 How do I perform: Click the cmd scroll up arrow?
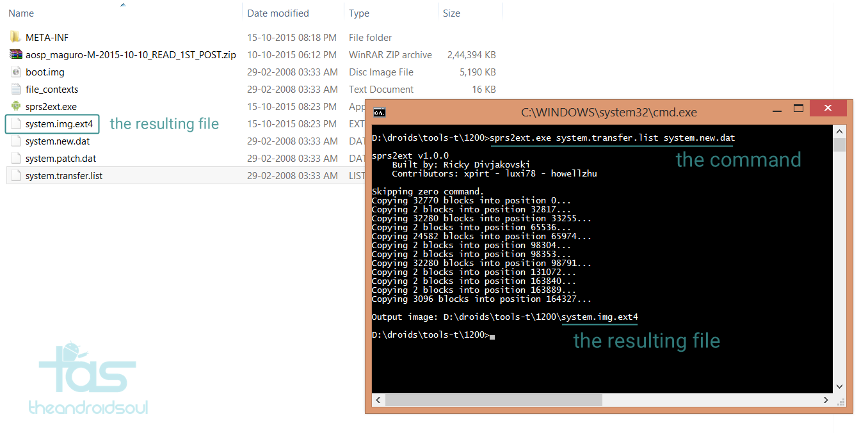click(x=839, y=130)
